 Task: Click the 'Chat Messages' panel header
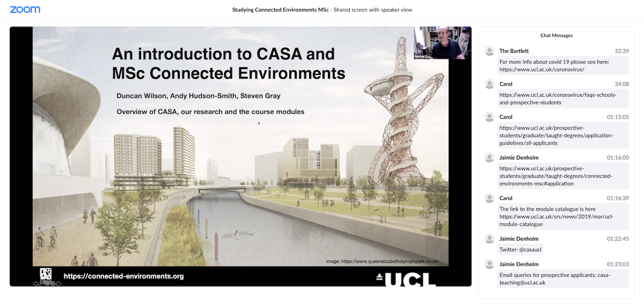557,35
